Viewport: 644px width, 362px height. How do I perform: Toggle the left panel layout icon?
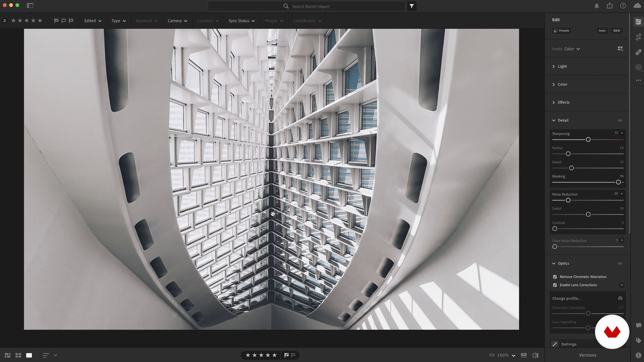(x=30, y=6)
